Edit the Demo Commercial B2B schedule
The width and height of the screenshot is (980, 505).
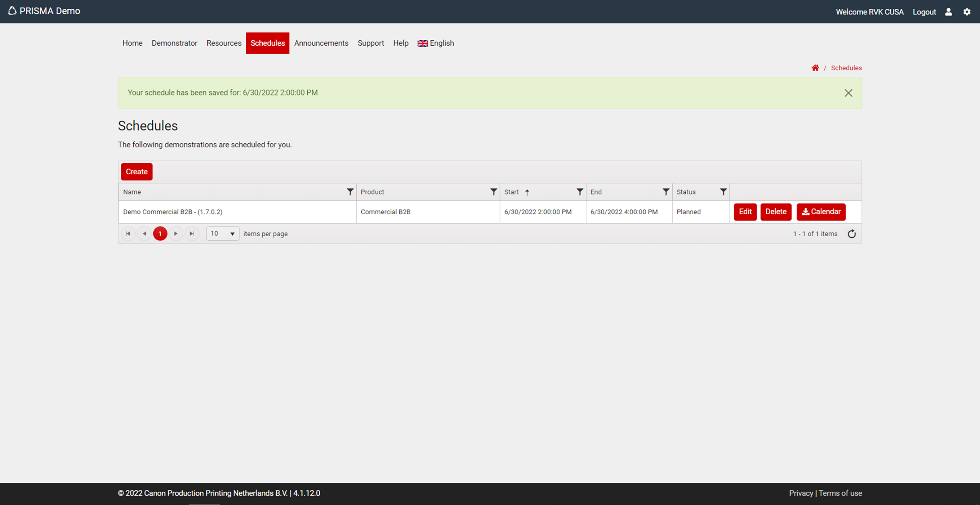click(x=745, y=212)
